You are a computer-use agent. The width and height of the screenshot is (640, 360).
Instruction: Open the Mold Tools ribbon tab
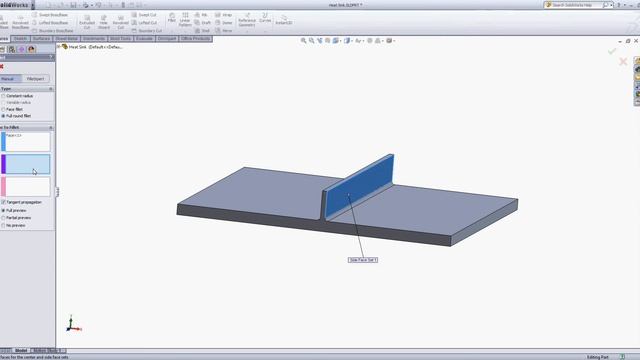120,38
